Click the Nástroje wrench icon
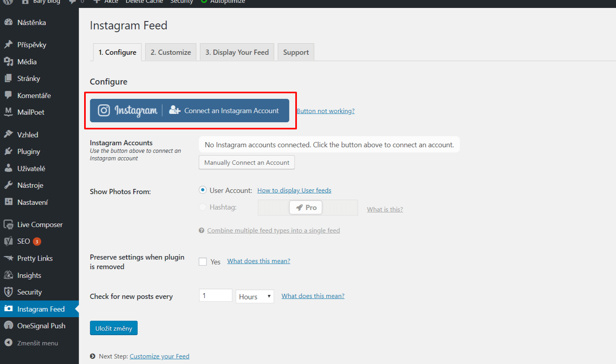616x364 pixels. 8,185
